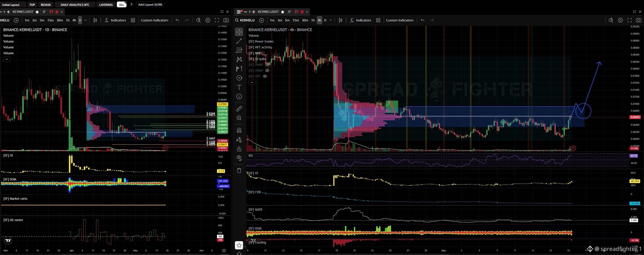Pick the red color marker on left KERNELUSDT tab
Viewport: 644px width, 255px height.
click(x=57, y=12)
